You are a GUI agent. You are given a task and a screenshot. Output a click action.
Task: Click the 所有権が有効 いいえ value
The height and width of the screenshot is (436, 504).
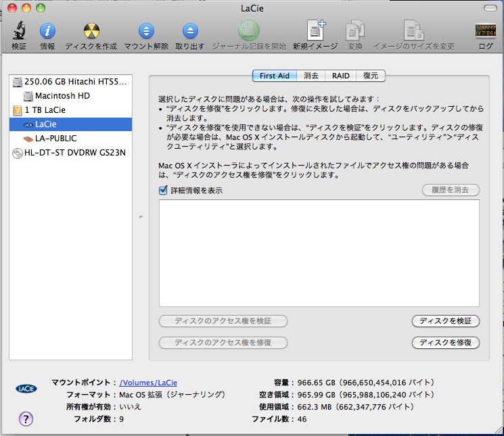pyautogui.click(x=130, y=407)
